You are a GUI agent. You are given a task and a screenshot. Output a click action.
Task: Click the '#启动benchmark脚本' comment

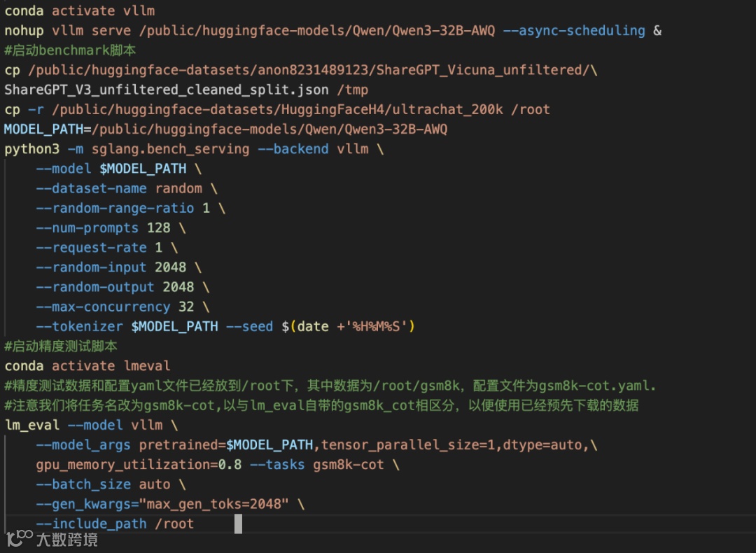70,50
